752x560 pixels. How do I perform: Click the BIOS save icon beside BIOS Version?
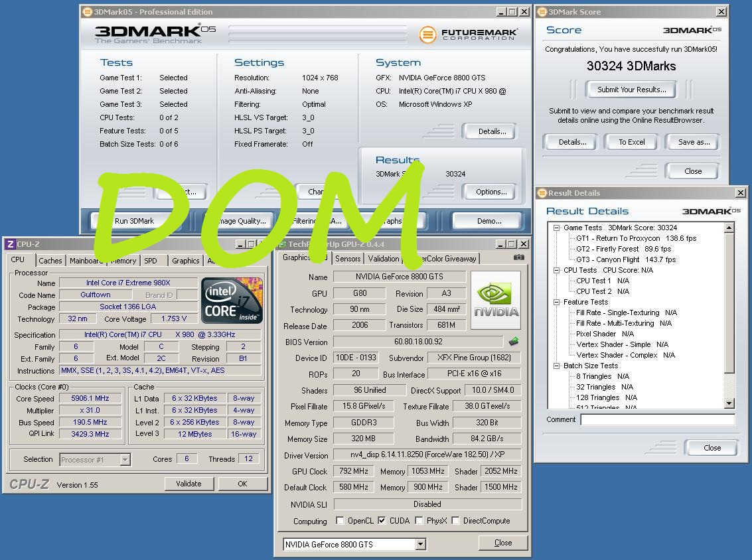[514, 342]
